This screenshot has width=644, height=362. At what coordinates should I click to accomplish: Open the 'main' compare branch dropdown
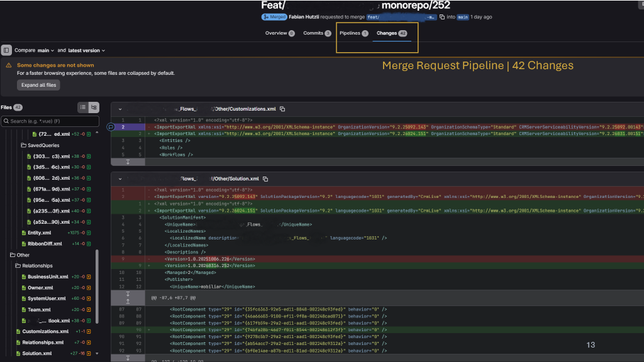click(x=46, y=50)
